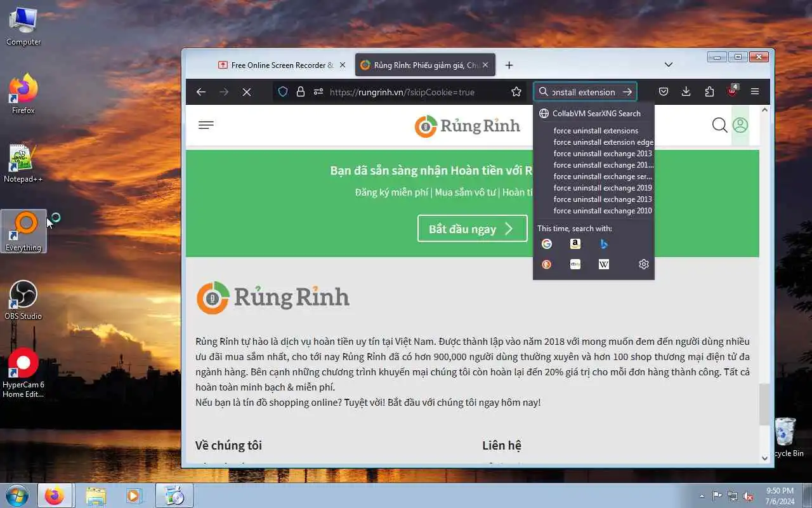Click the padlock site security icon

[x=301, y=92]
